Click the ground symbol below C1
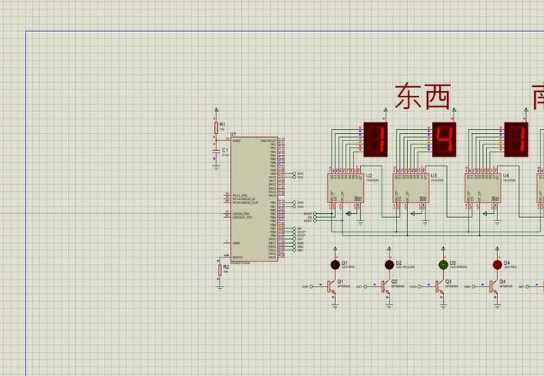Image resolution: width=544 pixels, height=376 pixels. click(216, 168)
